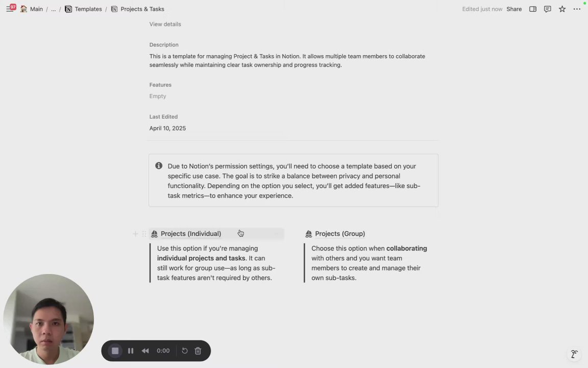
Task: Delete the recording with trash icon
Action: point(198,351)
